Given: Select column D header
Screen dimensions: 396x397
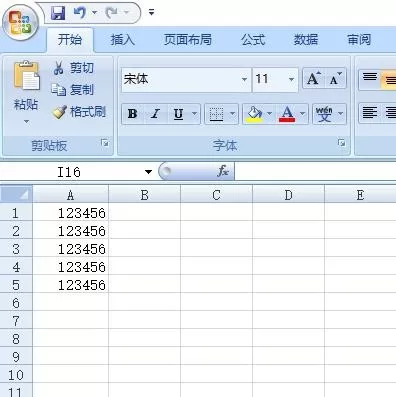Looking at the screenshot, I should point(288,194).
